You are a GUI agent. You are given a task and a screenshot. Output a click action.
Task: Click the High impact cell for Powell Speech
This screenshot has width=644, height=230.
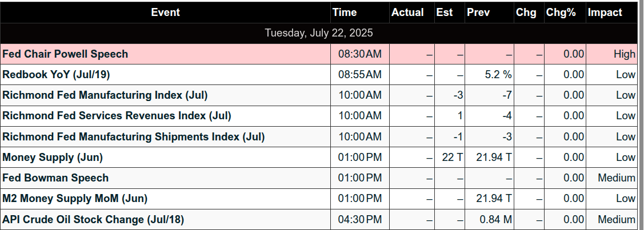[625, 54]
